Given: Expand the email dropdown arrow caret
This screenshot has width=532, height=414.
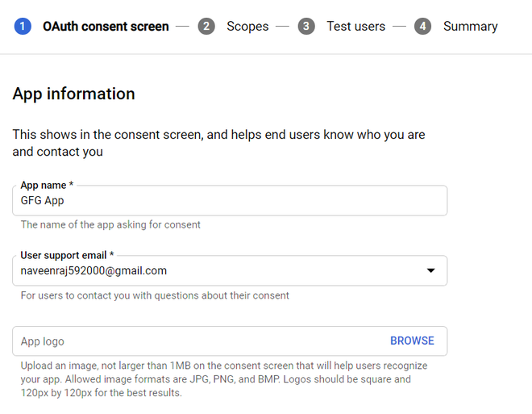Looking at the screenshot, I should (430, 271).
